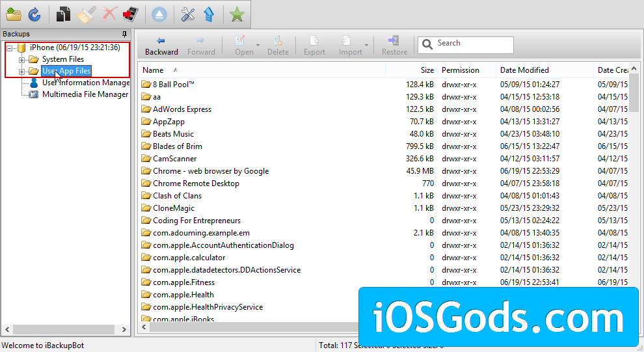The height and width of the screenshot is (352, 644).
Task: Click the duplicate backup pages icon
Action: tap(63, 14)
